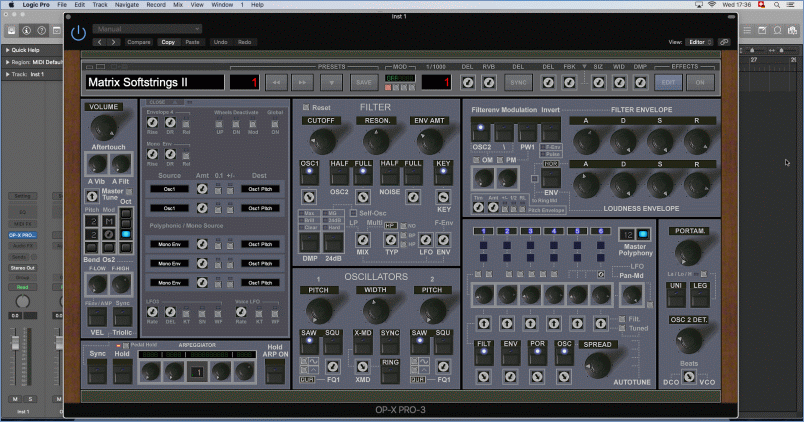Toggle the ARP ON Hold switch
804x422 pixels.
coord(275,372)
